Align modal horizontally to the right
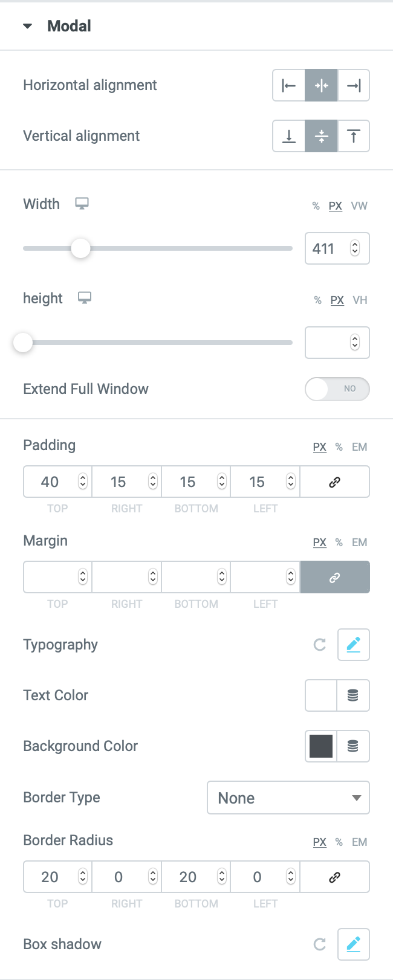 (354, 85)
